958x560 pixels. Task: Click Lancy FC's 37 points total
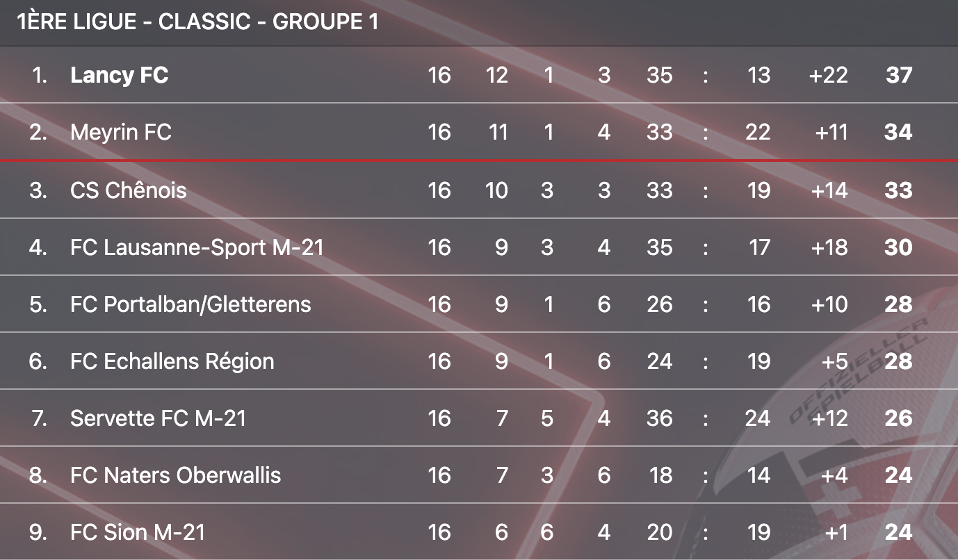898,75
